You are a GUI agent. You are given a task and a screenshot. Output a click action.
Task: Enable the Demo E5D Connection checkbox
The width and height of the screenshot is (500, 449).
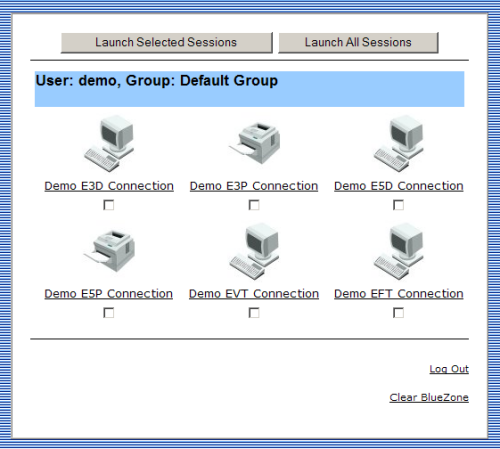tap(399, 205)
